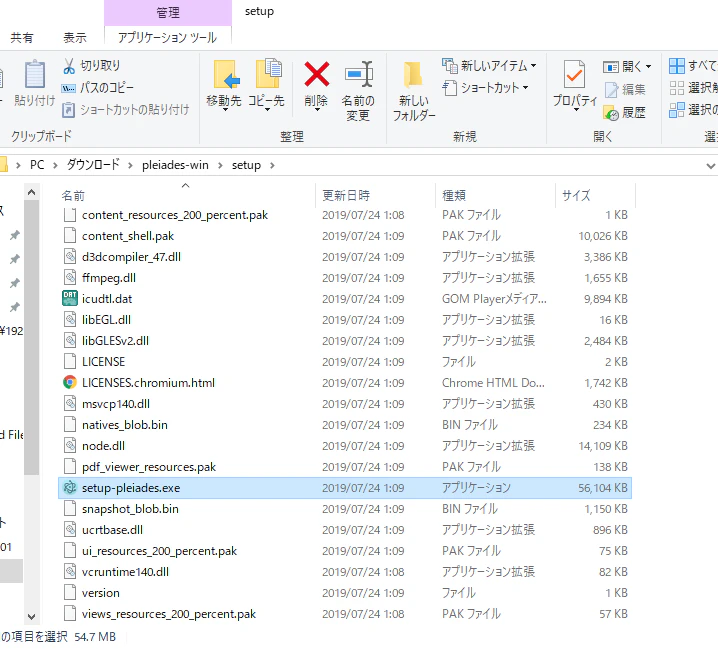718x649 pixels.
Task: Click the Paste (貼り付け) clipboard icon
Action: pyautogui.click(x=35, y=74)
